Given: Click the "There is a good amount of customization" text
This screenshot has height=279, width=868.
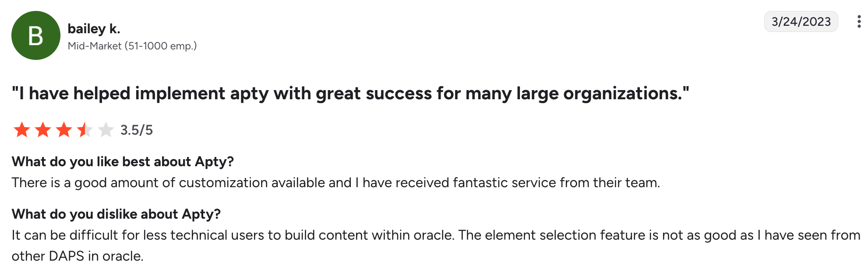Looking at the screenshot, I should click(140, 183).
